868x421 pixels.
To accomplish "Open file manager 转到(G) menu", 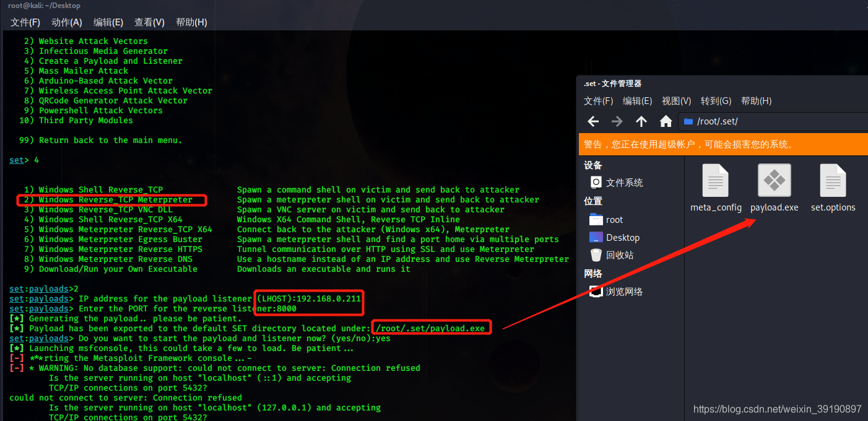I will 716,101.
